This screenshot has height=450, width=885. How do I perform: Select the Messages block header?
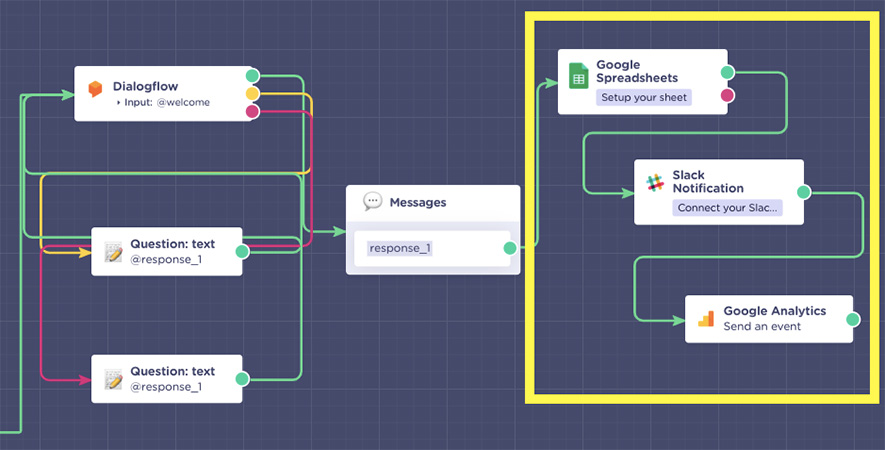(433, 203)
